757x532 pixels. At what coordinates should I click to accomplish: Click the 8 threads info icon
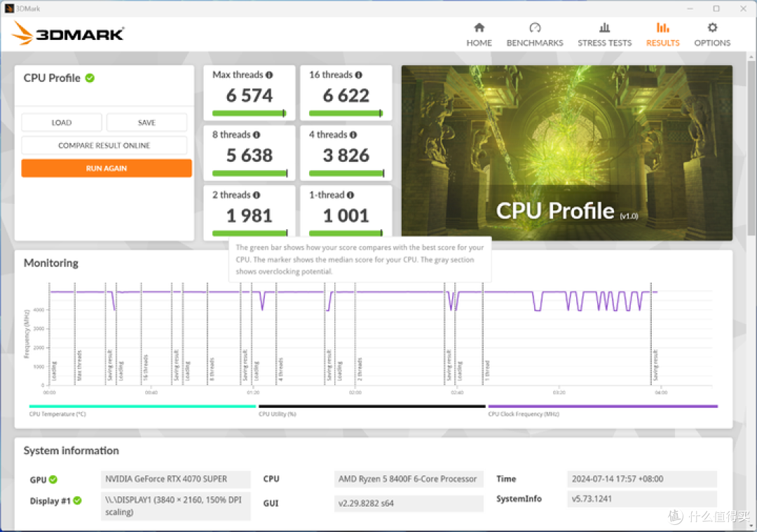coord(257,135)
